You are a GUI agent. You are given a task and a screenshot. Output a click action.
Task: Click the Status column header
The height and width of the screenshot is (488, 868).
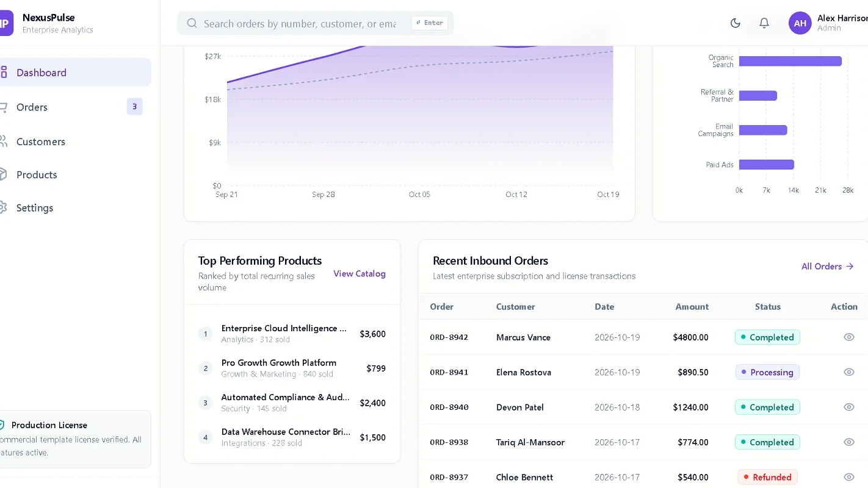pyautogui.click(x=767, y=307)
